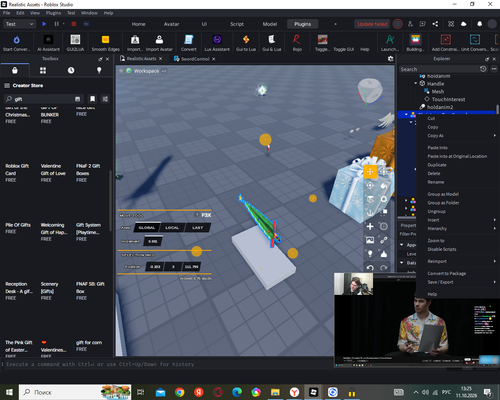Image resolution: width=500 pixels, height=400 pixels.
Task: Open the notifications bell
Action: pyautogui.click(x=479, y=24)
